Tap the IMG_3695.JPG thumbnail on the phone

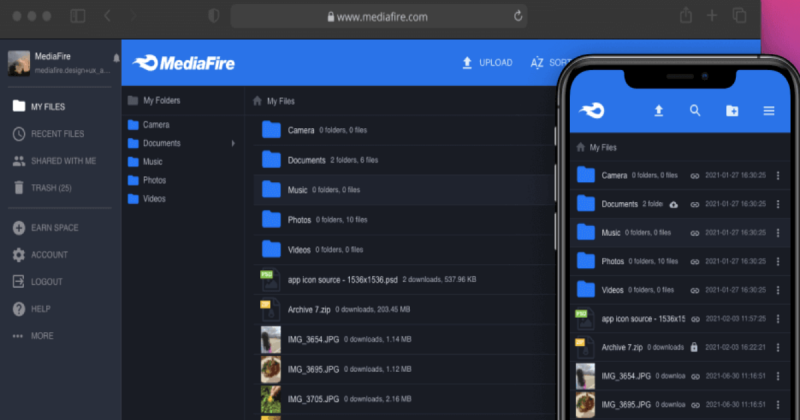click(x=585, y=405)
